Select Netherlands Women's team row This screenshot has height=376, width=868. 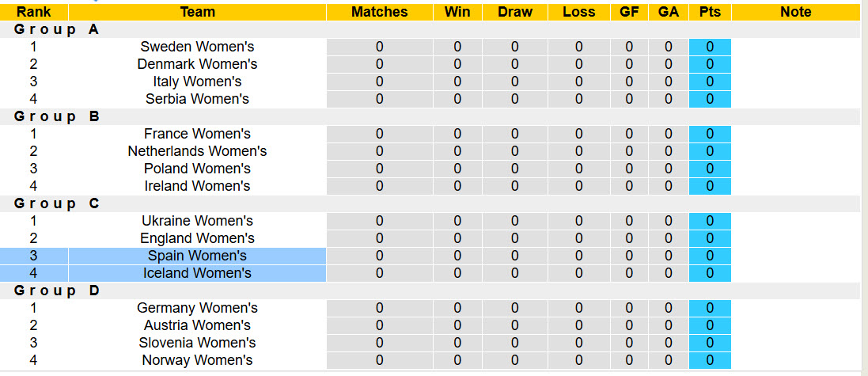point(197,151)
